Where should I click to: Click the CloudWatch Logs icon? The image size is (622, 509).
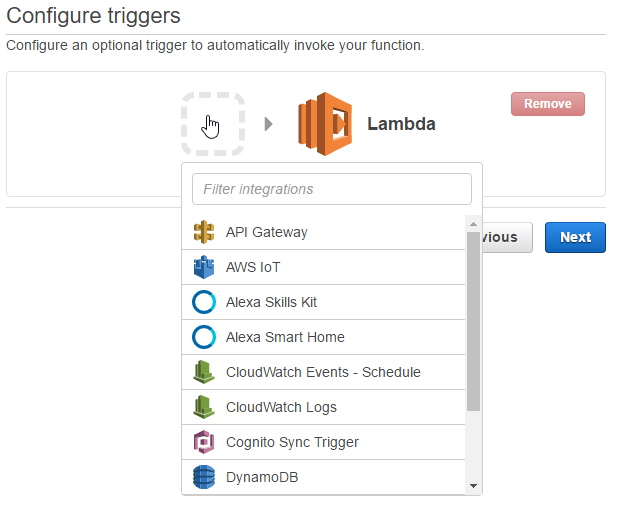204,407
